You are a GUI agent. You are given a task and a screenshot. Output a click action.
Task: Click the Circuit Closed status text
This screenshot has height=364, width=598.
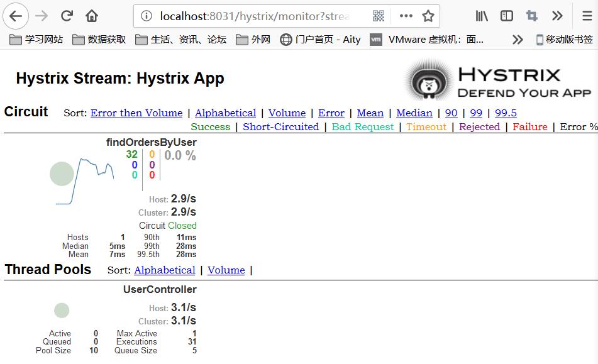pyautogui.click(x=168, y=226)
